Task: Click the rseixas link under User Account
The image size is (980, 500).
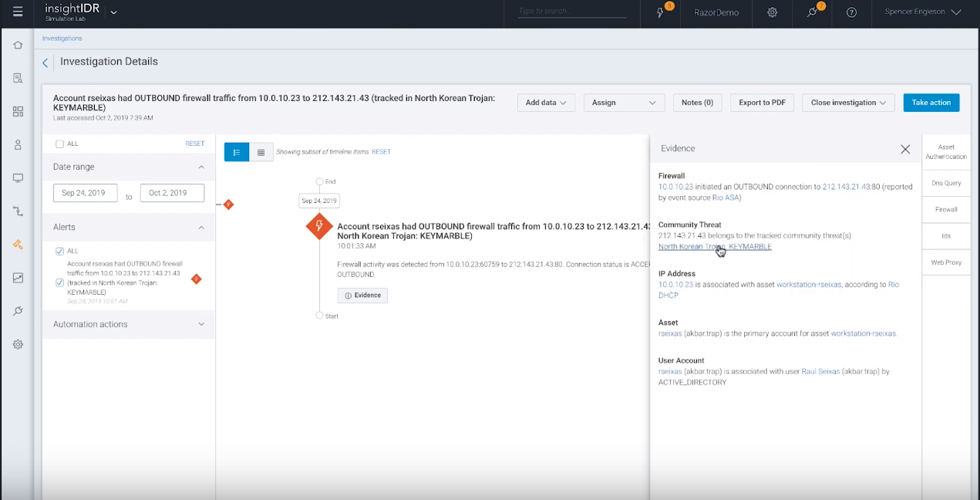Action: (x=671, y=372)
